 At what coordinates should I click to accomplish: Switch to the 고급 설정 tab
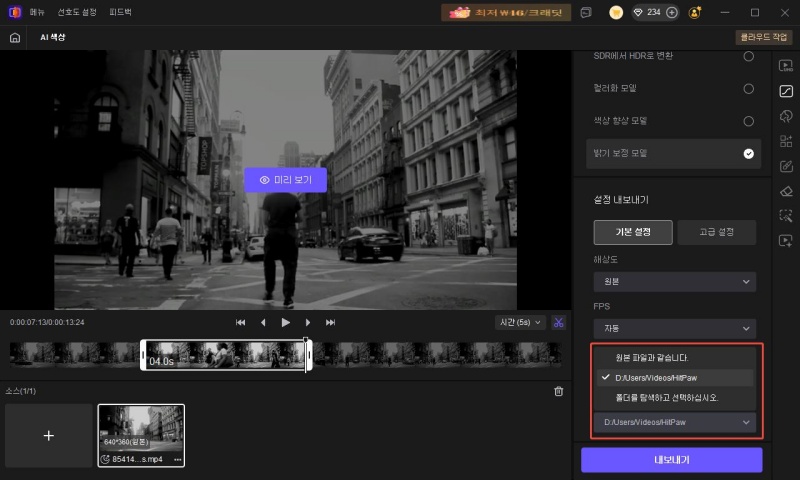(x=716, y=232)
